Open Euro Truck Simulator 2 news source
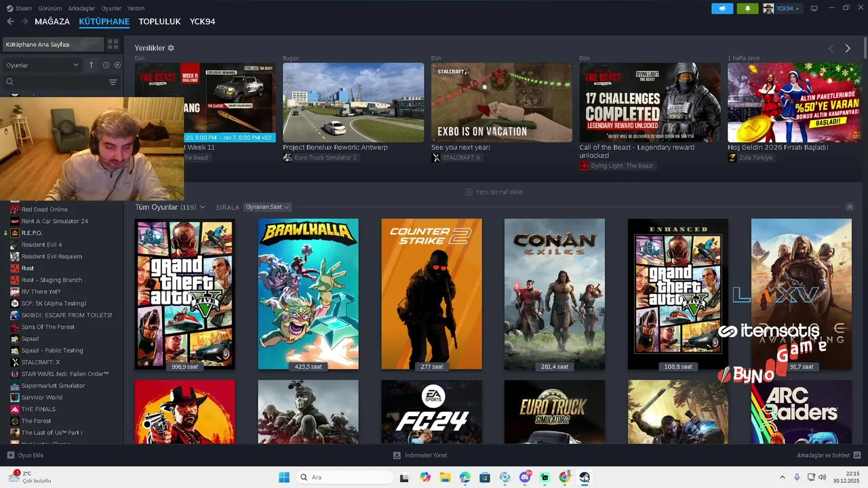The width and height of the screenshot is (868, 488). [320, 157]
